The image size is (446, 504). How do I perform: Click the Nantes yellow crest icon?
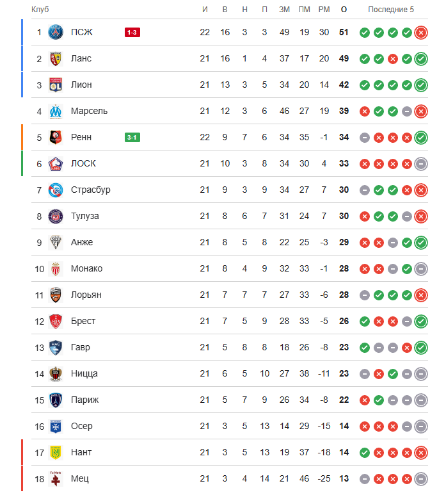click(56, 453)
